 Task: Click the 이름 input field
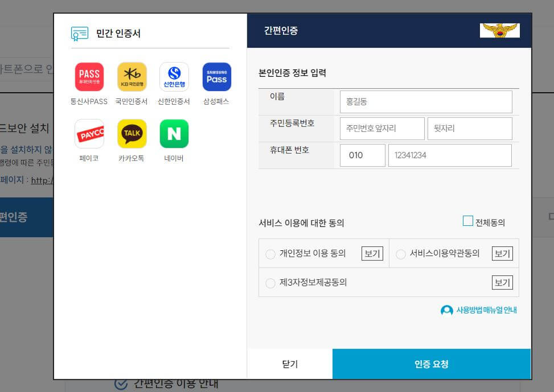pos(426,102)
